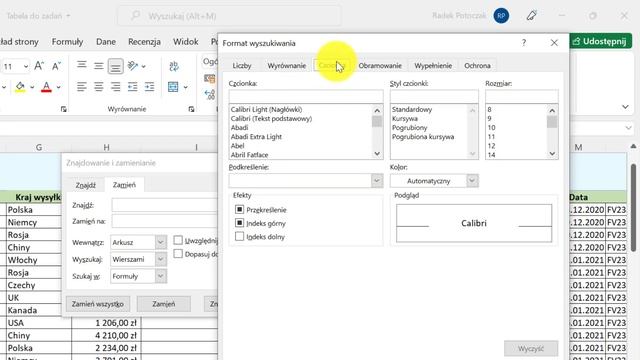Center text horizontally in the ribbon

point(98,87)
